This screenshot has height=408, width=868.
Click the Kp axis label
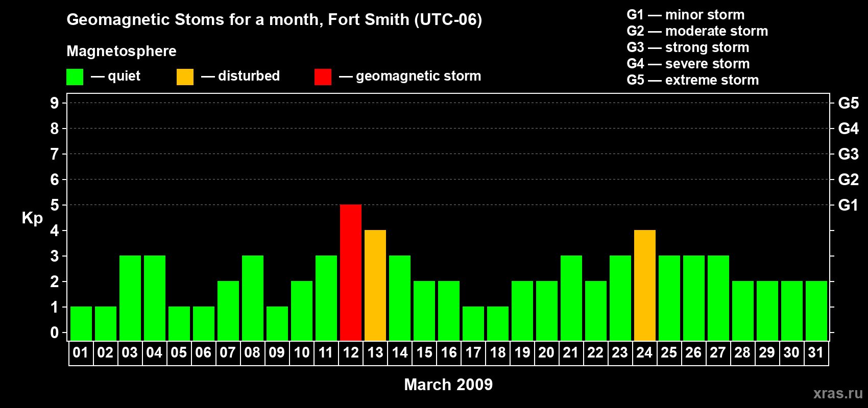(32, 218)
